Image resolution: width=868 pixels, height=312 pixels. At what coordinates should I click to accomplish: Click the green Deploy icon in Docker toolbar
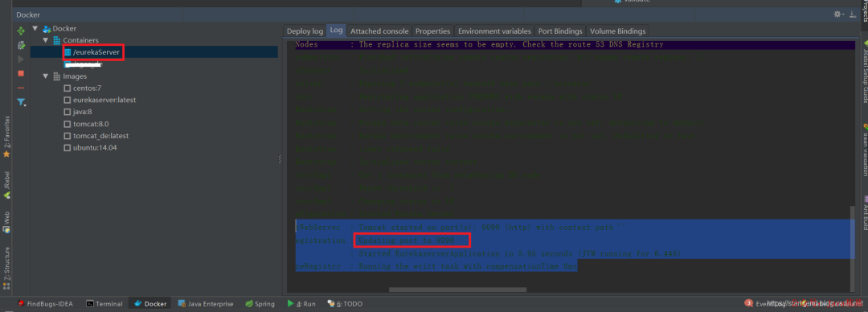coord(21,31)
